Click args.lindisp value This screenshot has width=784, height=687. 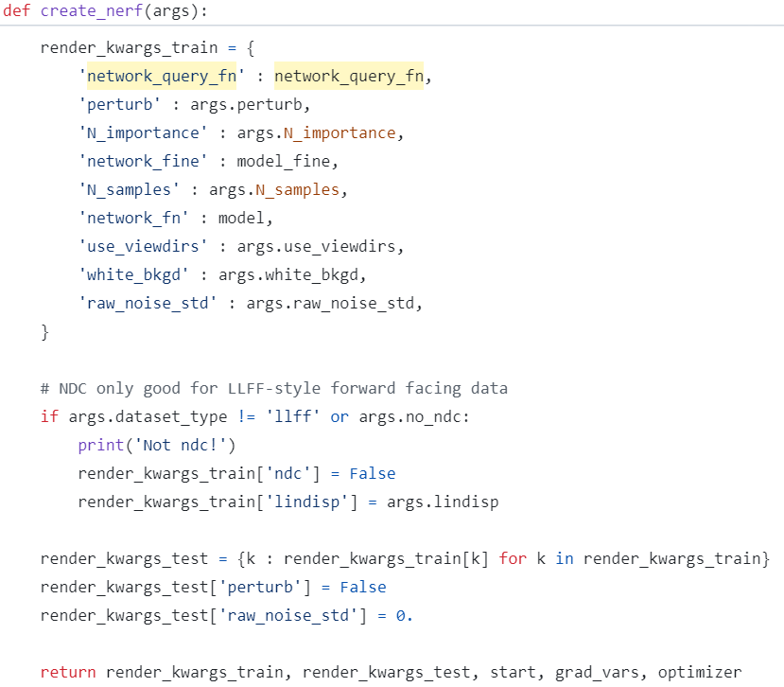click(x=443, y=502)
